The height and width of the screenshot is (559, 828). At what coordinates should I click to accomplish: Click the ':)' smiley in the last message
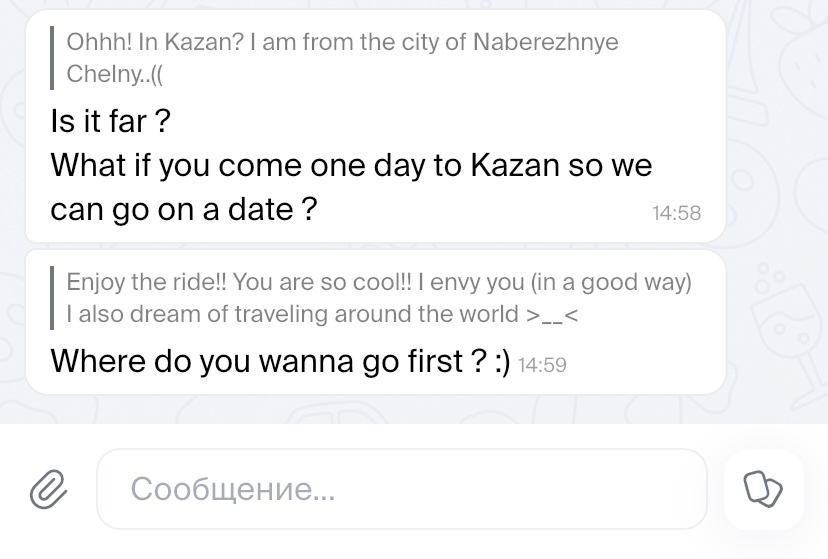click(500, 360)
